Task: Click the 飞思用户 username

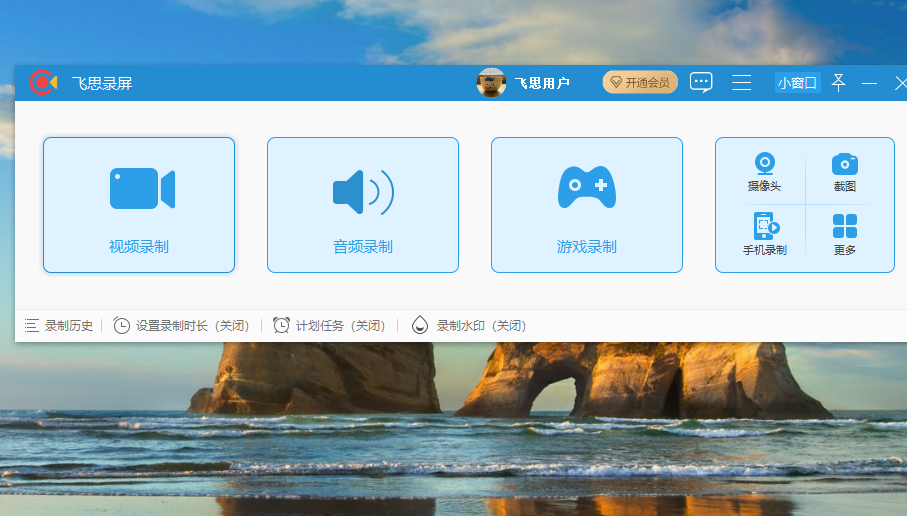Action: click(x=542, y=83)
